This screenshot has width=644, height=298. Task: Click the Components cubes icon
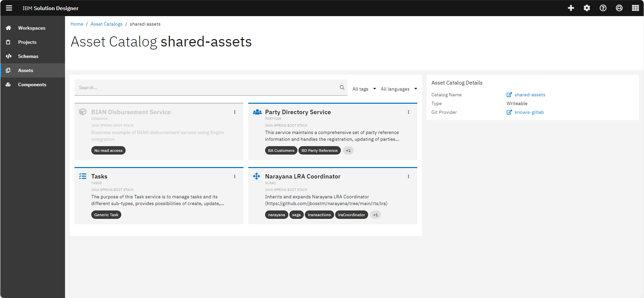tap(8, 85)
